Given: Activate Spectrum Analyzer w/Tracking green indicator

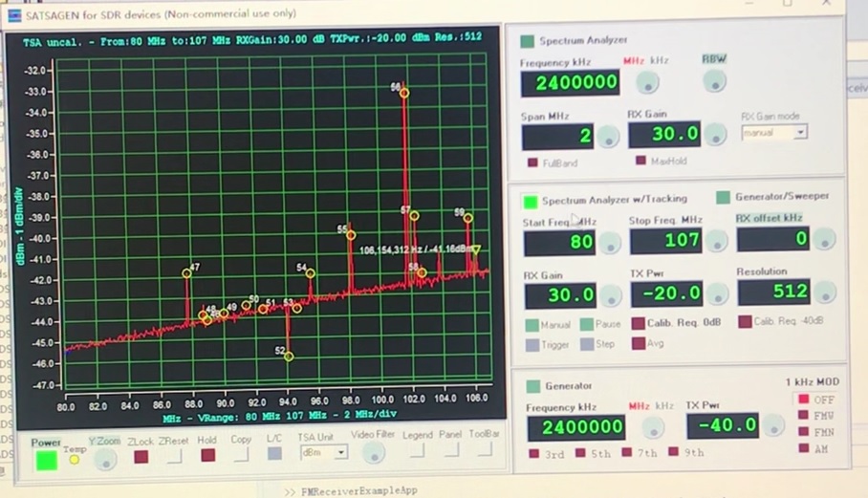Looking at the screenshot, I should coord(530,202).
